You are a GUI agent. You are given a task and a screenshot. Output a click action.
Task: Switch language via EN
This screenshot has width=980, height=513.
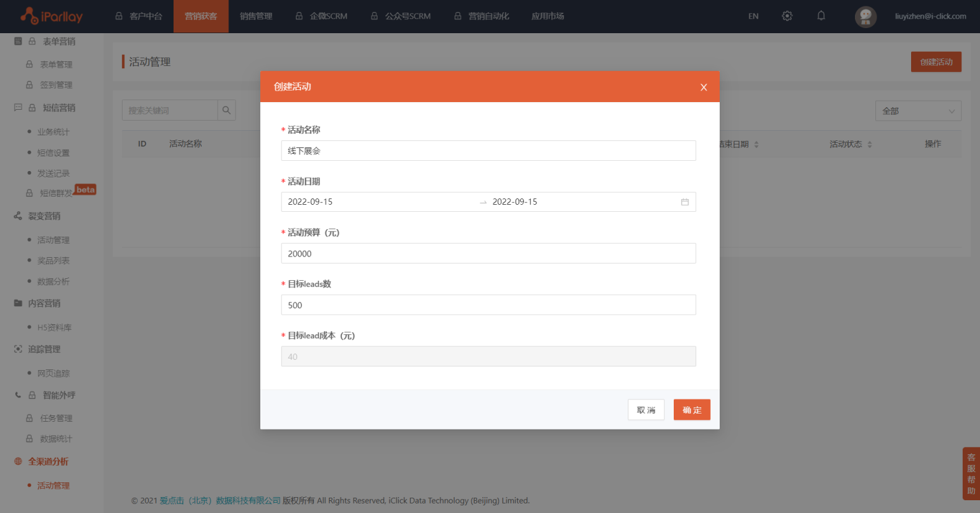pos(754,17)
